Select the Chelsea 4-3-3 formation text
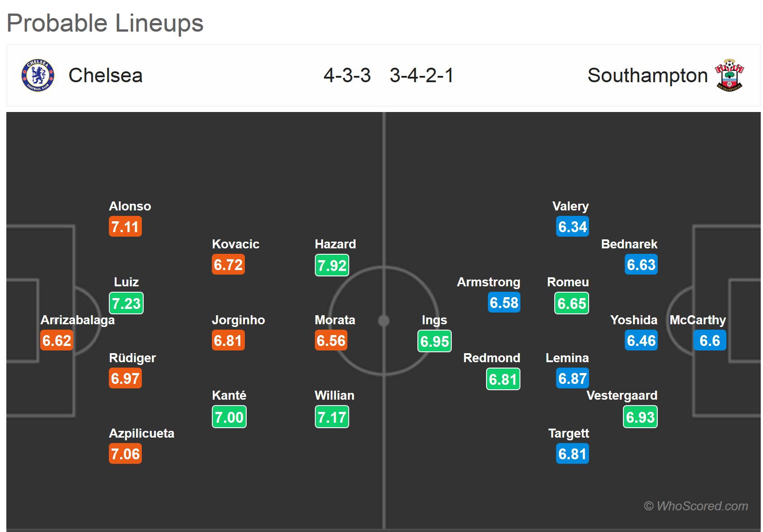 click(x=347, y=75)
